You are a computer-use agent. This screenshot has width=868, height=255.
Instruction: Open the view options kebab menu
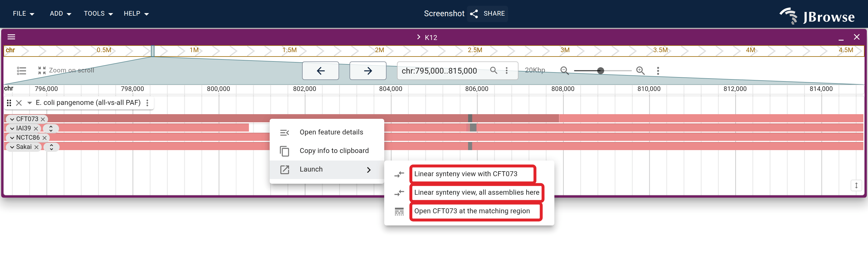658,70
